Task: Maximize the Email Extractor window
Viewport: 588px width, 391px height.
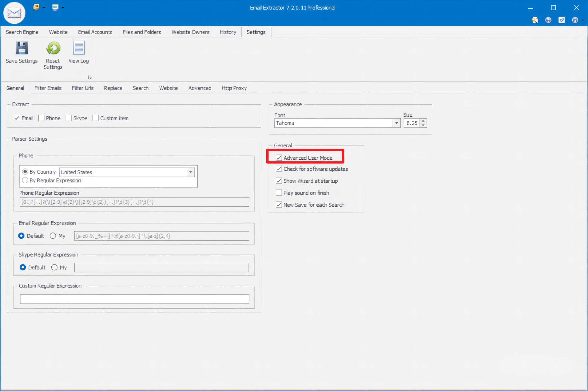Action: click(553, 8)
